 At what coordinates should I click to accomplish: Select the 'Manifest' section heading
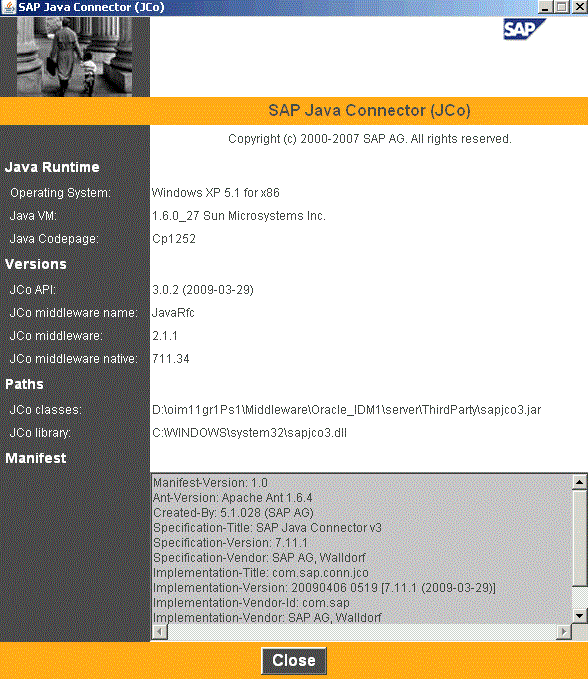(x=36, y=458)
